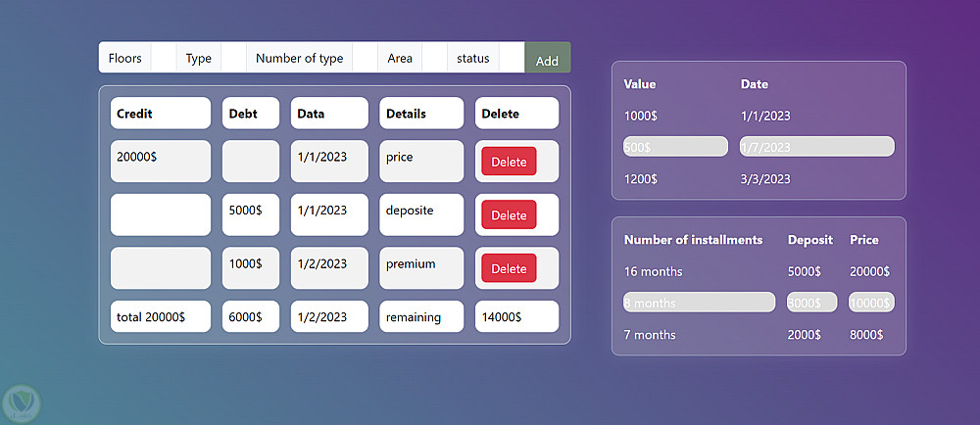Click the green Add button

coord(547,59)
